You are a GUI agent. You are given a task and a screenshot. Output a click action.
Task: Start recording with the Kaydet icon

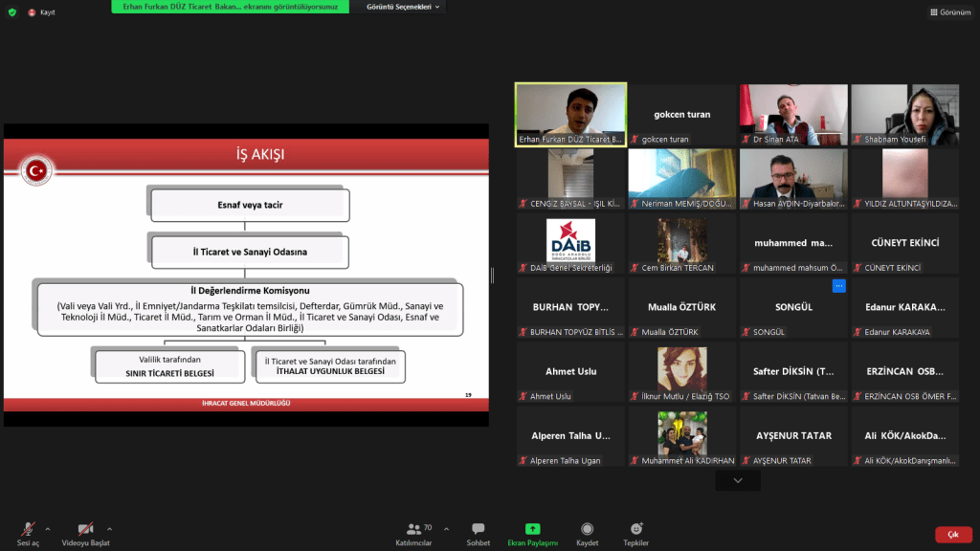point(587,533)
